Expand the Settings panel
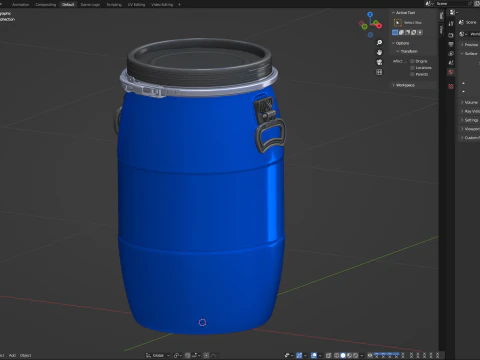This screenshot has height=360, width=480. (462, 120)
